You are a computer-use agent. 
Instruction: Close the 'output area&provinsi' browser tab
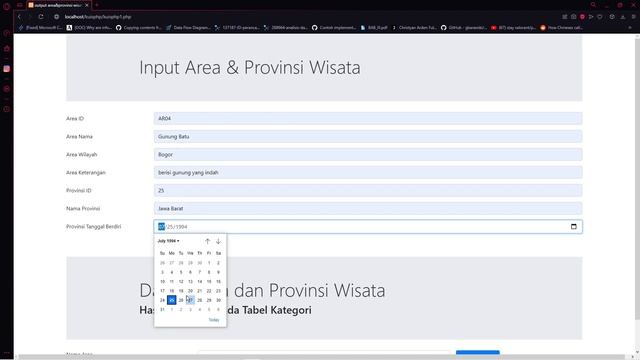tap(87, 5)
